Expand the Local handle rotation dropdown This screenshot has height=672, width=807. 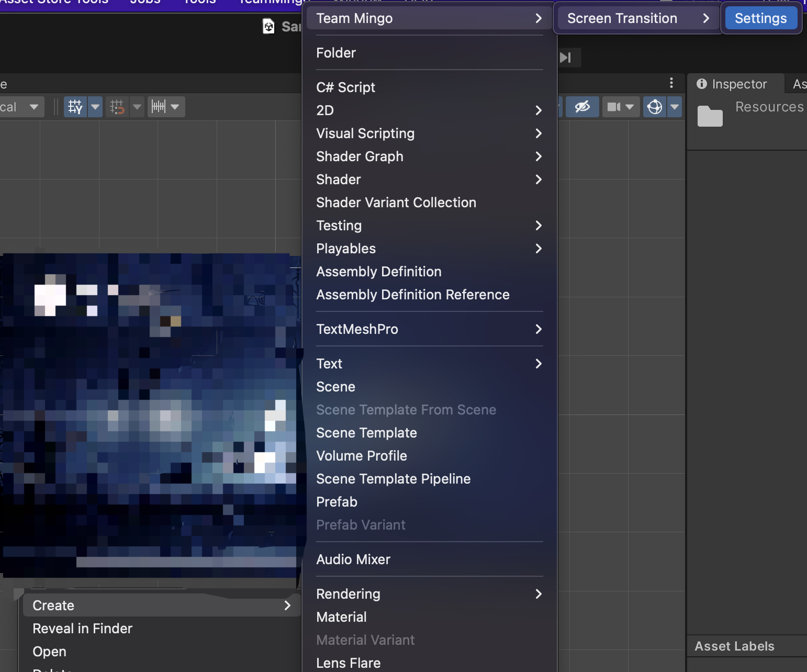(x=34, y=107)
